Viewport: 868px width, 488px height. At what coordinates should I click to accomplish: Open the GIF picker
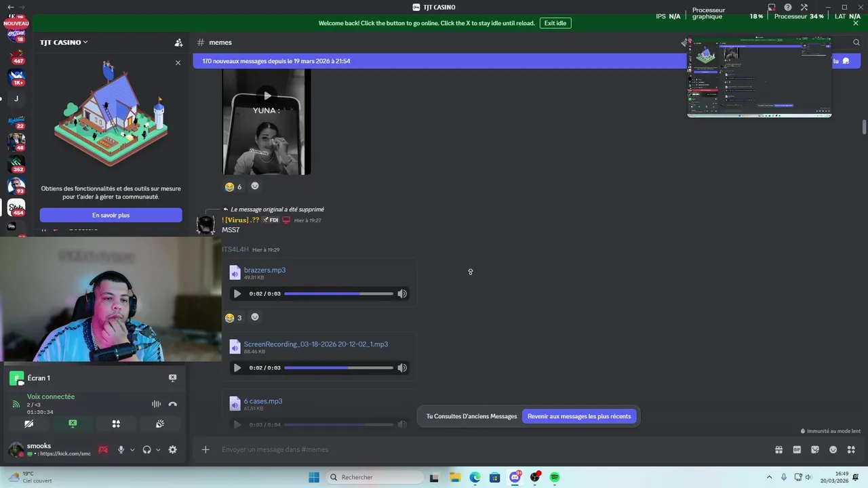(797, 449)
